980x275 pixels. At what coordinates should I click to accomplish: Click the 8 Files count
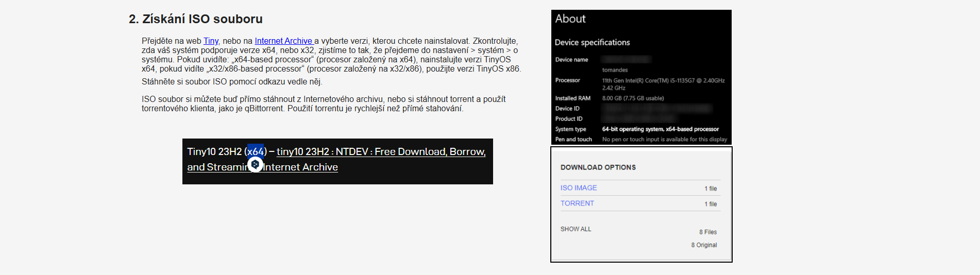tap(707, 232)
